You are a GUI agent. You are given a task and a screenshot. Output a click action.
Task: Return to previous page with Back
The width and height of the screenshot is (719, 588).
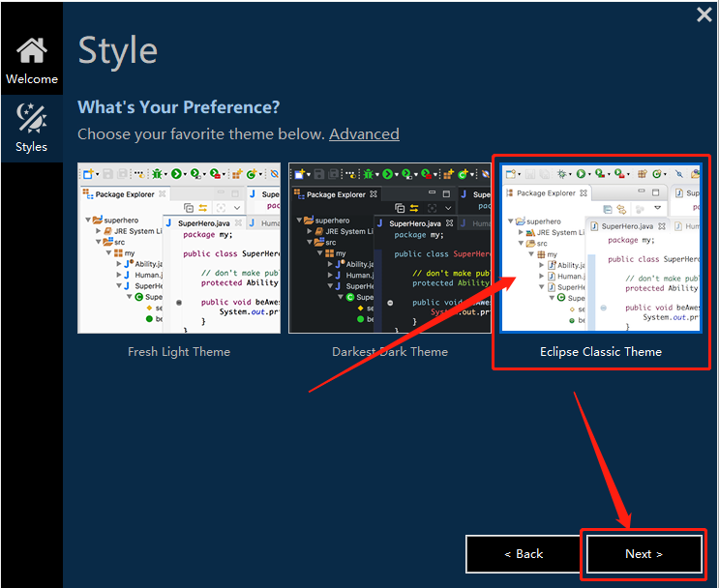[524, 553]
